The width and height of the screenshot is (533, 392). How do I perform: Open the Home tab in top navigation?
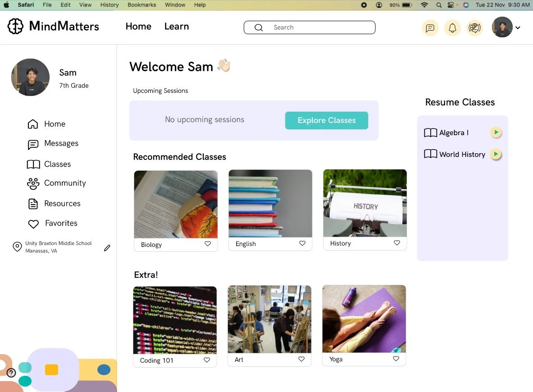pos(138,27)
